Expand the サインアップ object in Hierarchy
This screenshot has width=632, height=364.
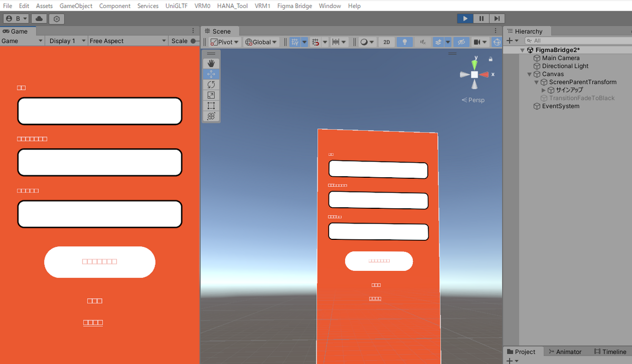point(543,90)
